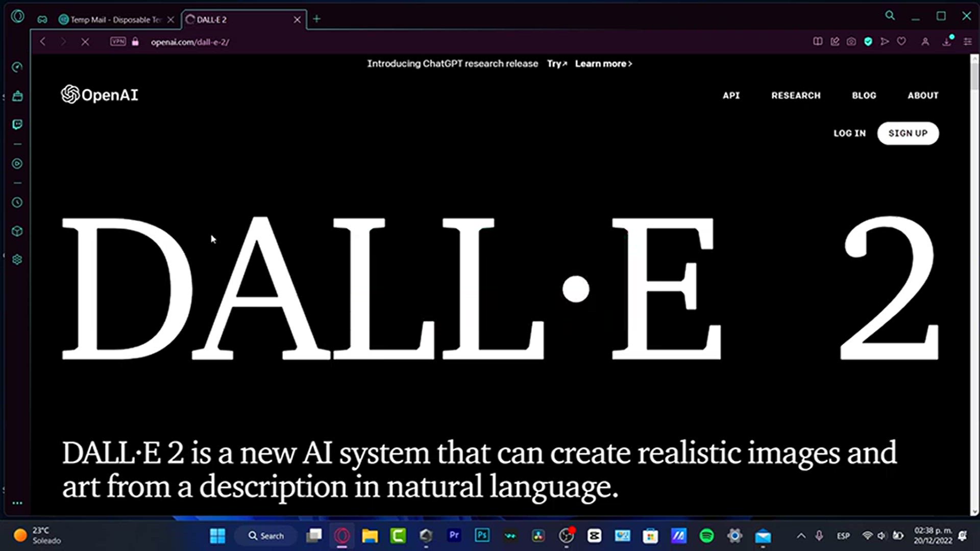Open History clock icon in sidebar
Screen dimensions: 980x551
17,203
